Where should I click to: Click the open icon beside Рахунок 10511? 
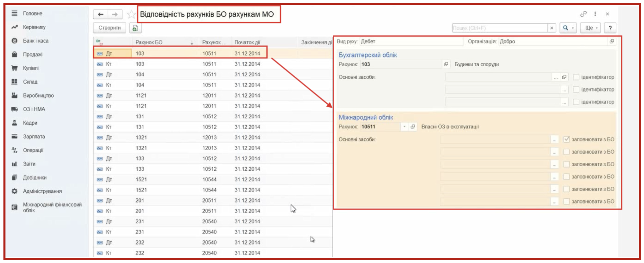pos(413,127)
